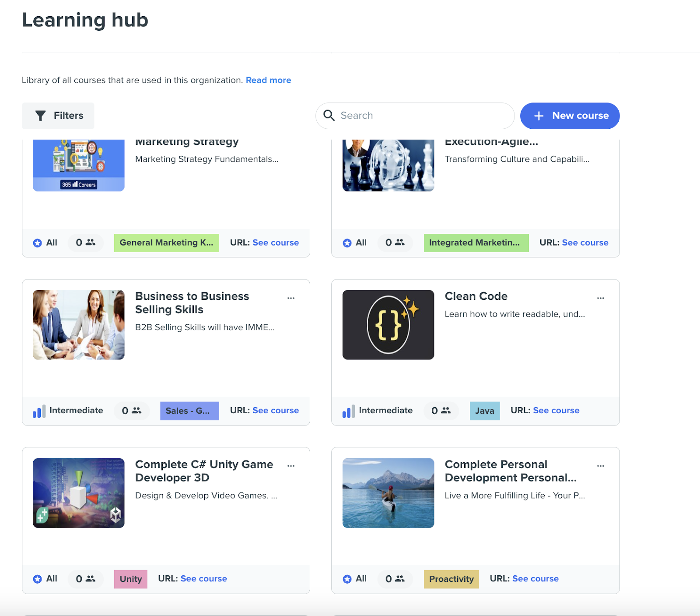Click Marketing Strategy course thumbnail
This screenshot has width=700, height=616.
click(79, 165)
